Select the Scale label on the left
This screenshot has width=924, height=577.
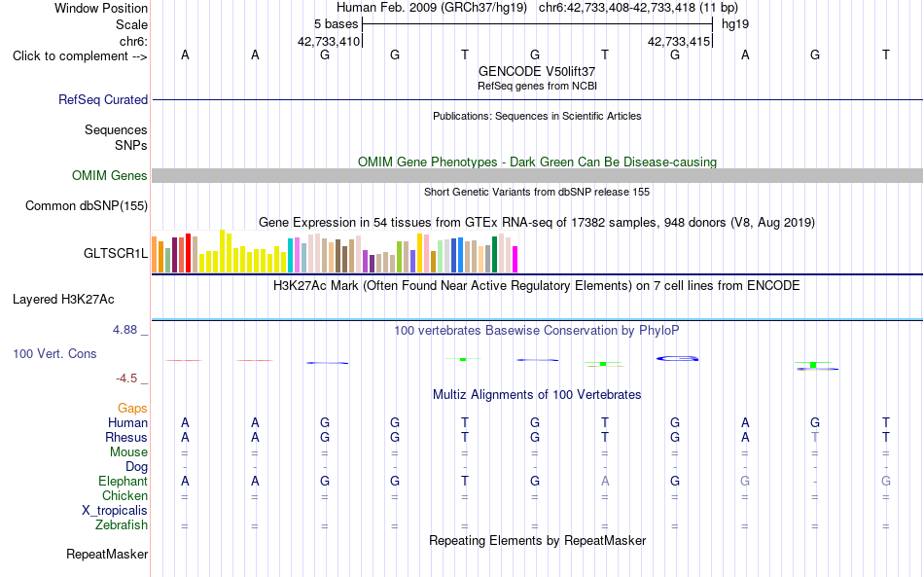pyautogui.click(x=131, y=24)
